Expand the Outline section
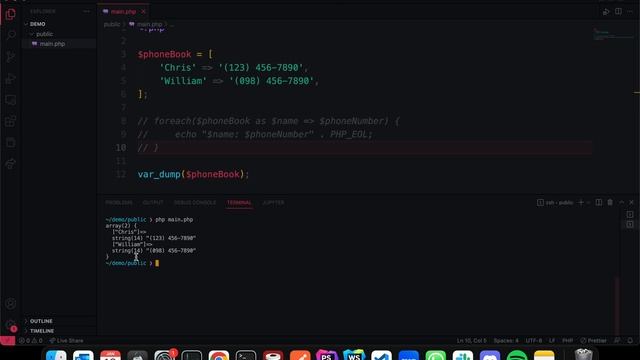This screenshot has width=640, height=360. tap(41, 321)
